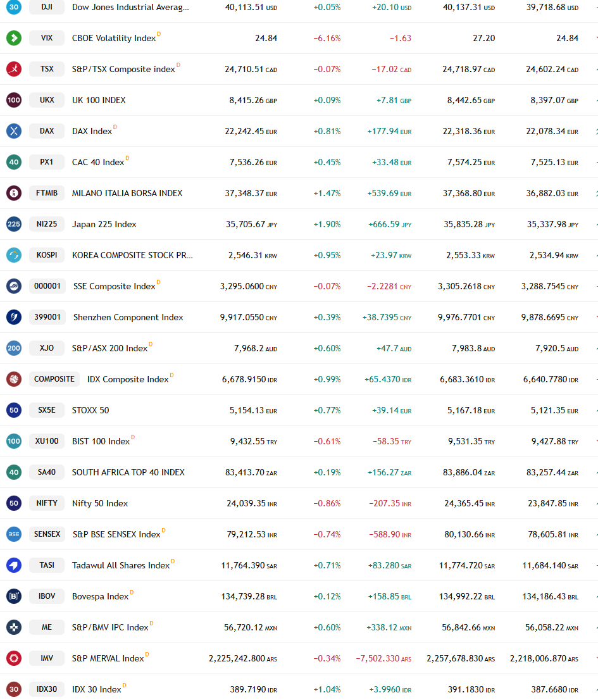Image resolution: width=598 pixels, height=700 pixels.
Task: Select DAX price 22,242.45 EUR
Action: coord(251,131)
